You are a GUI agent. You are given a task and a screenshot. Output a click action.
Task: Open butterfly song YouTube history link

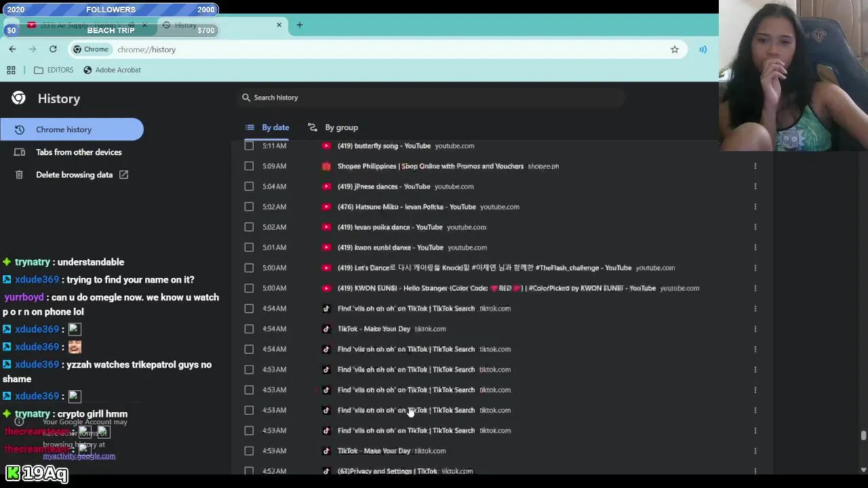(384, 146)
